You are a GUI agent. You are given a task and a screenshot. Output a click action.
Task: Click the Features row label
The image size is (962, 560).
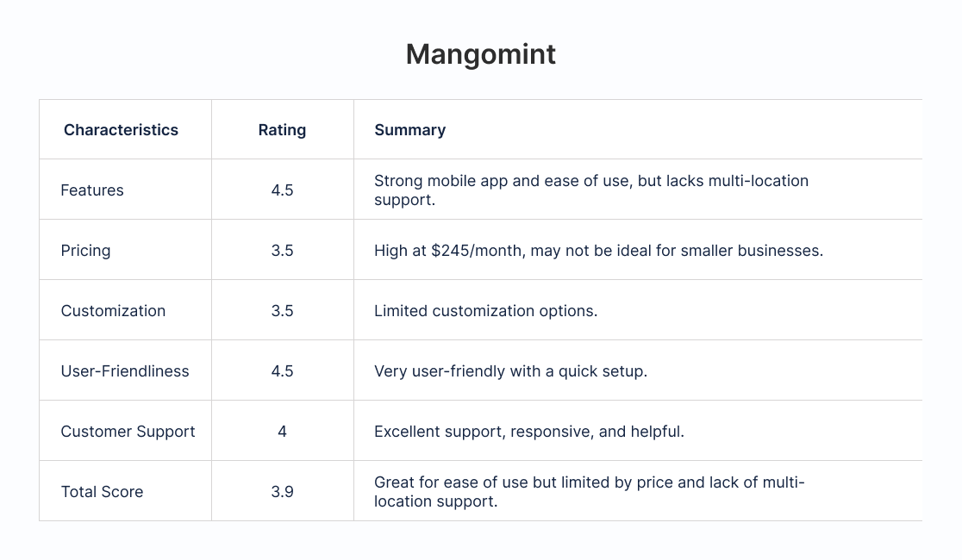point(92,190)
